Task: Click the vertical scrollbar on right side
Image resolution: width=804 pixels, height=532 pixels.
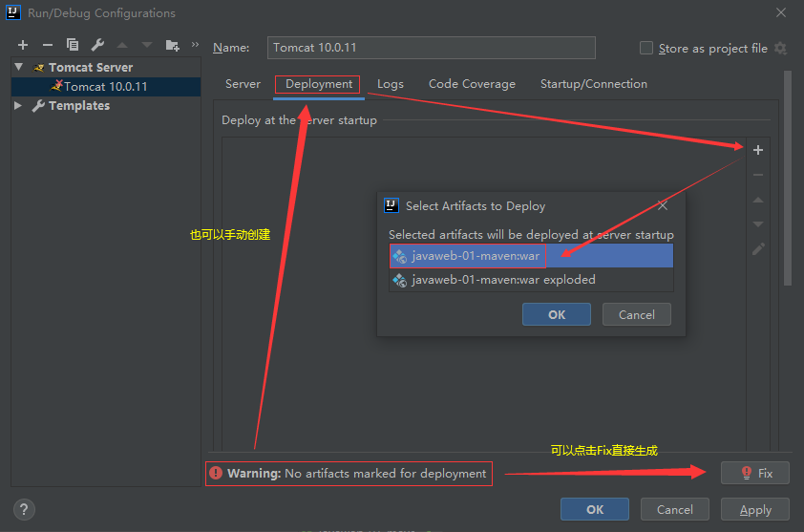Action: click(x=788, y=179)
